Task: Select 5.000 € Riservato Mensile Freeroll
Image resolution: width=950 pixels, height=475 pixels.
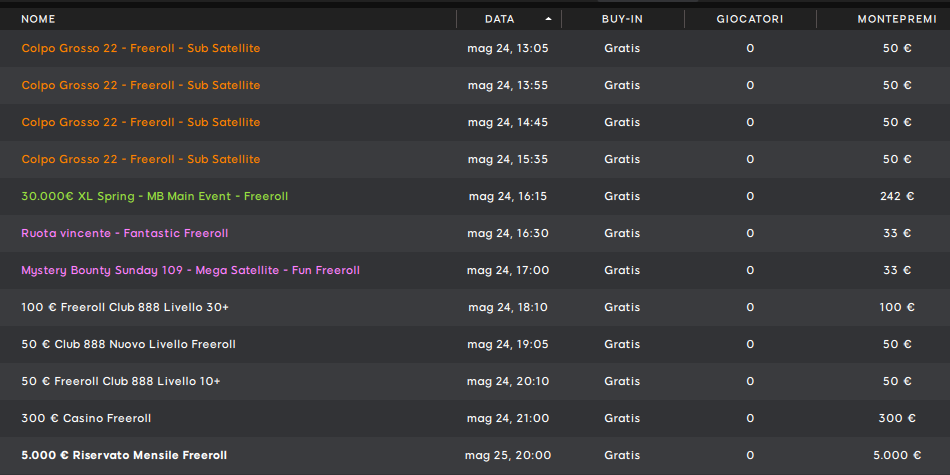Action: pos(475,455)
